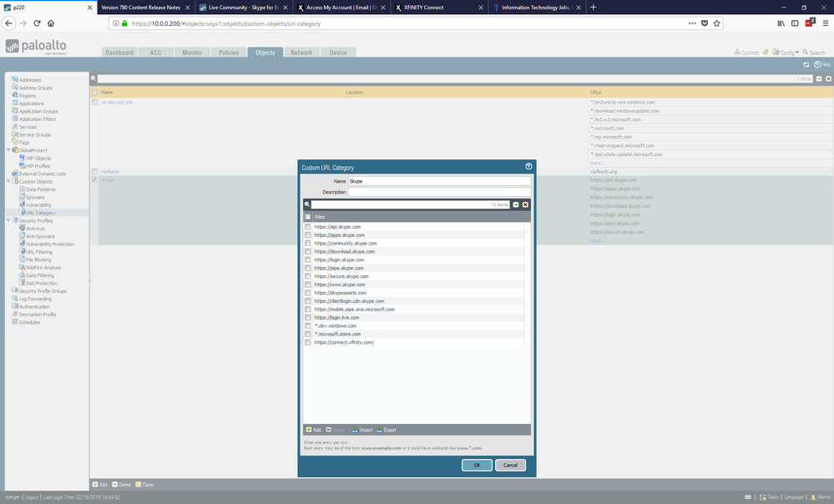Check the https://api.skype.com checkbox
This screenshot has width=834, height=504.
pyautogui.click(x=307, y=226)
